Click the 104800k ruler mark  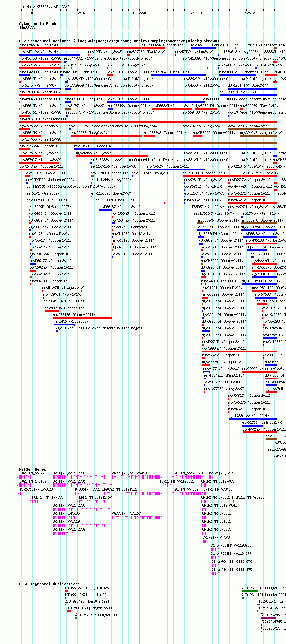click(x=83, y=13)
